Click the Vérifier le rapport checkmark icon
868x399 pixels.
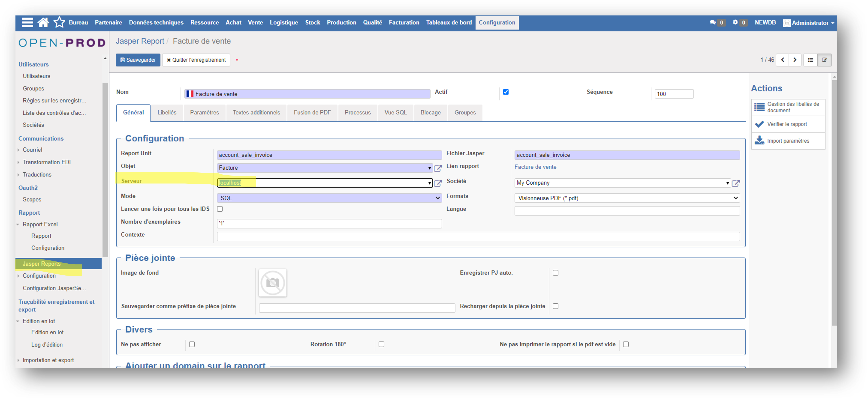(760, 124)
